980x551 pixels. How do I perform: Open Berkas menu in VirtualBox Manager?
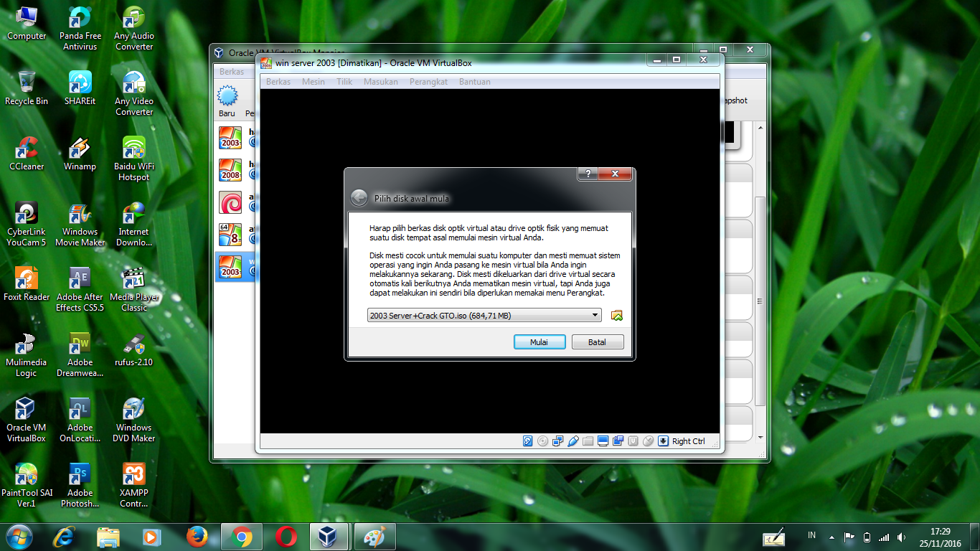232,72
